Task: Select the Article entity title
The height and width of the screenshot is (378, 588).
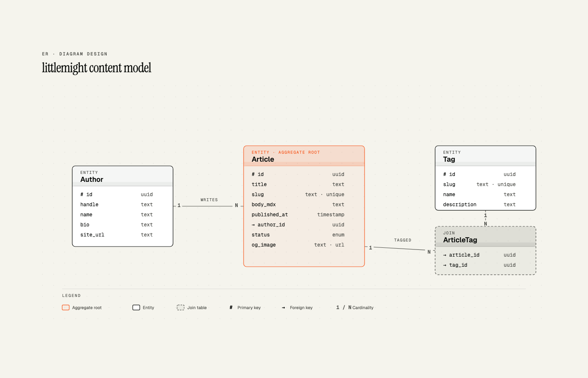Action: [263, 159]
